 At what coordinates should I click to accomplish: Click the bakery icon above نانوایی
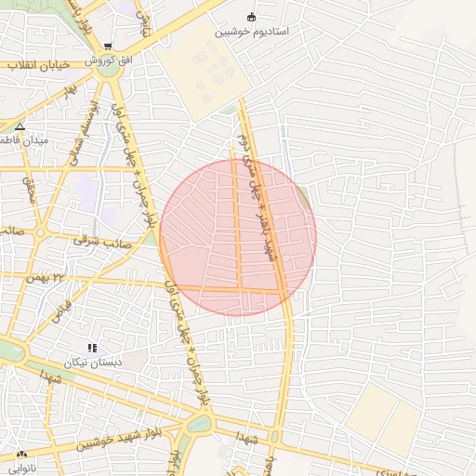pyautogui.click(x=21, y=455)
